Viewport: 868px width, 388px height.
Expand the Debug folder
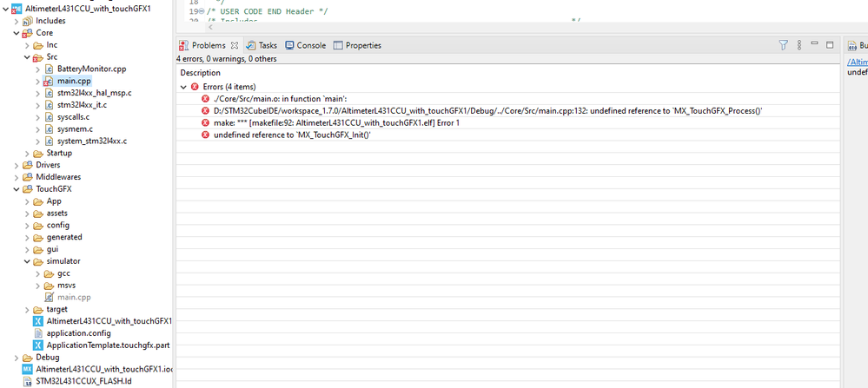(x=16, y=358)
